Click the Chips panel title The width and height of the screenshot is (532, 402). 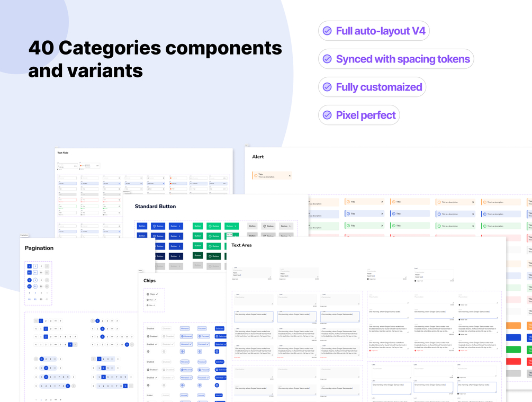149,281
